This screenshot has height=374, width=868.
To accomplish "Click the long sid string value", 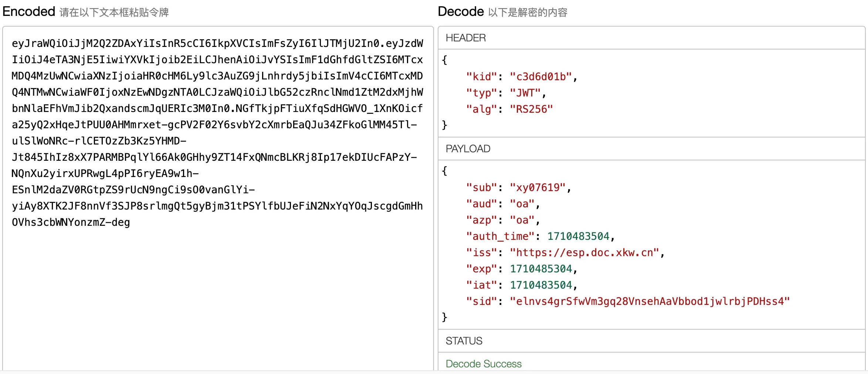I will tap(649, 302).
